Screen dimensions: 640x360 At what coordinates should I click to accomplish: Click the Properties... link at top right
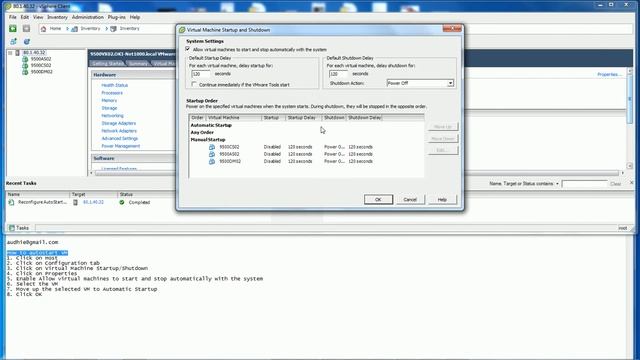click(x=609, y=74)
